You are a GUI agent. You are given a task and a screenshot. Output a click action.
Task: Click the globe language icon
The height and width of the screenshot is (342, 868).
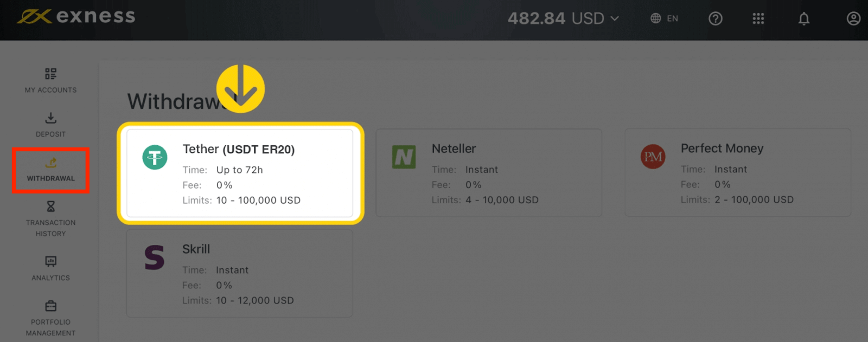coord(656,18)
